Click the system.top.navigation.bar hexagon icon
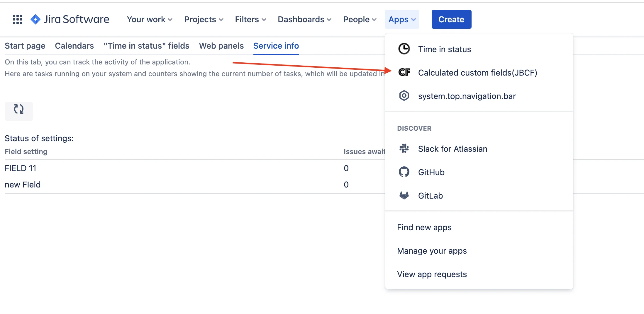The height and width of the screenshot is (314, 644). click(x=404, y=96)
